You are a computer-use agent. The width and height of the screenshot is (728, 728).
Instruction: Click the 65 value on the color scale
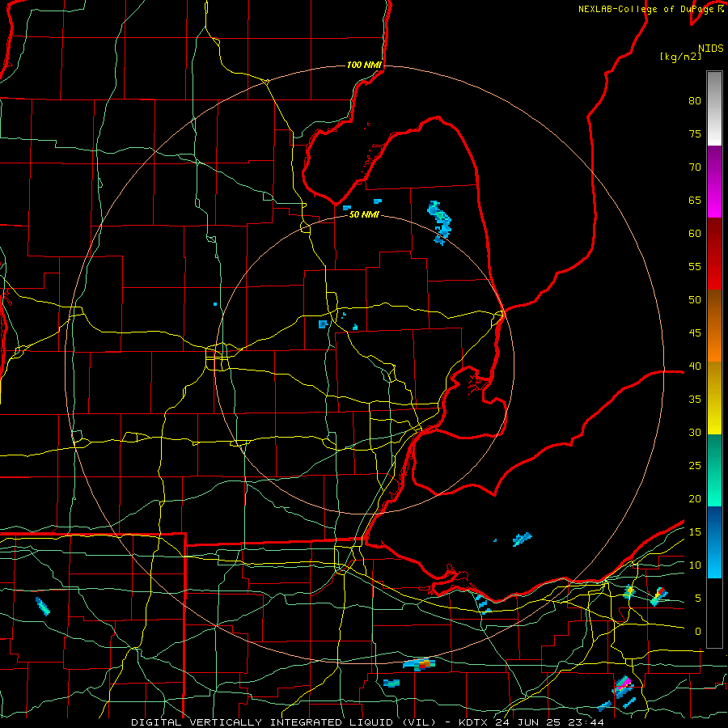[x=695, y=200]
